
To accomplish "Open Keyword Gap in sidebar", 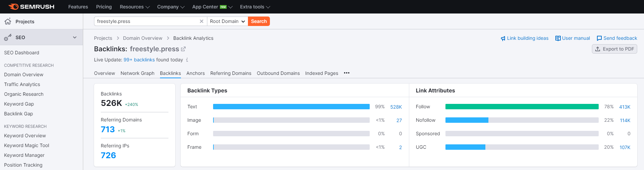I will pos(19,104).
